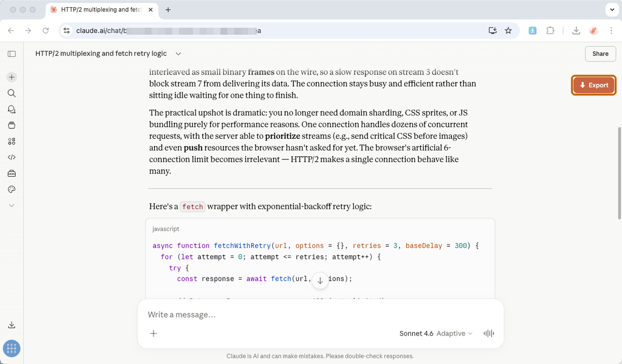
Task: Open the blue grid avatar button
Action: click(11, 348)
